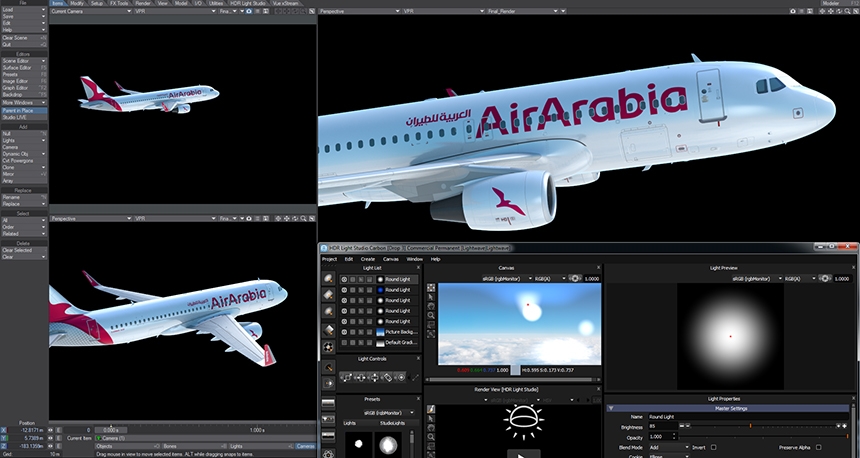Toggle visibility of the blue Round Light

[x=344, y=290]
